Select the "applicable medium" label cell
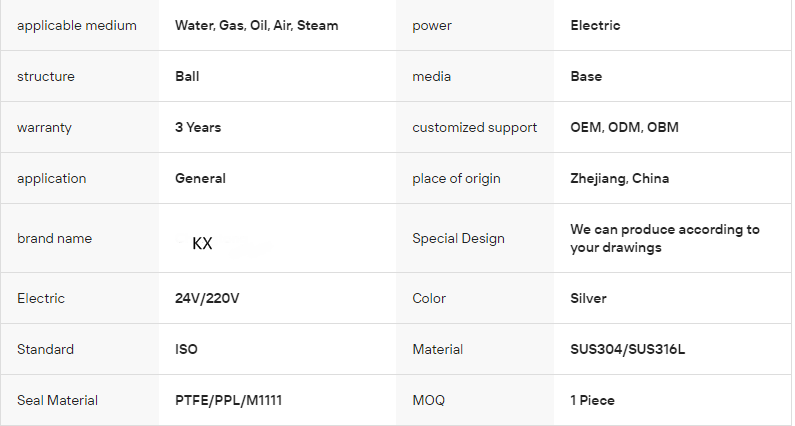The width and height of the screenshot is (795, 426). click(77, 25)
